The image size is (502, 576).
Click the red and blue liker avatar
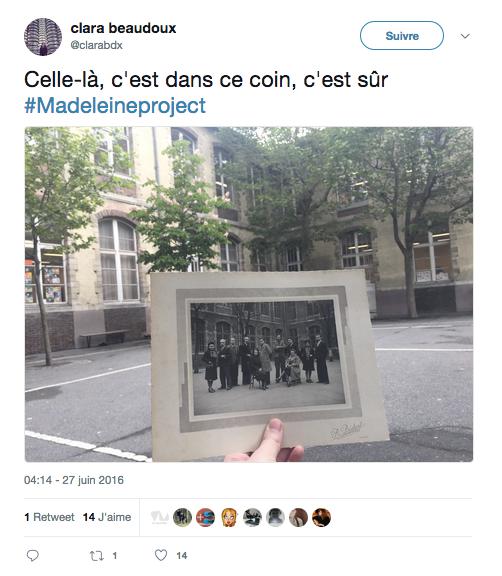[206, 517]
